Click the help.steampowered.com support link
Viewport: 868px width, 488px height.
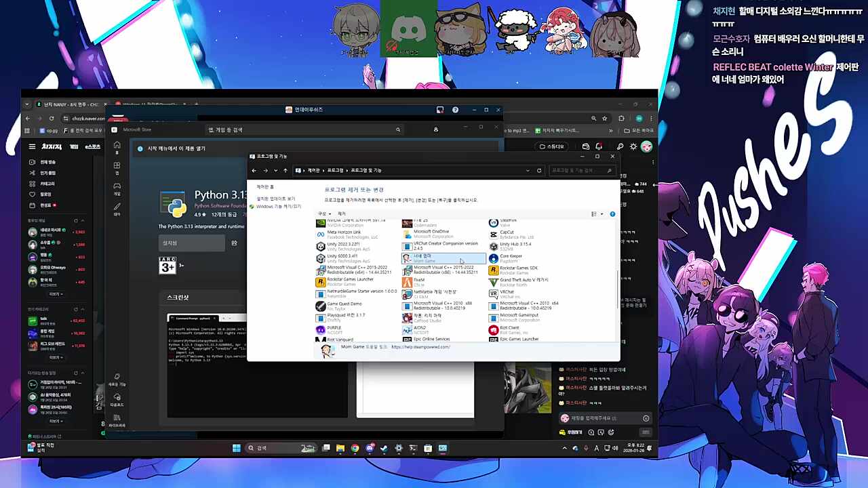coord(420,347)
